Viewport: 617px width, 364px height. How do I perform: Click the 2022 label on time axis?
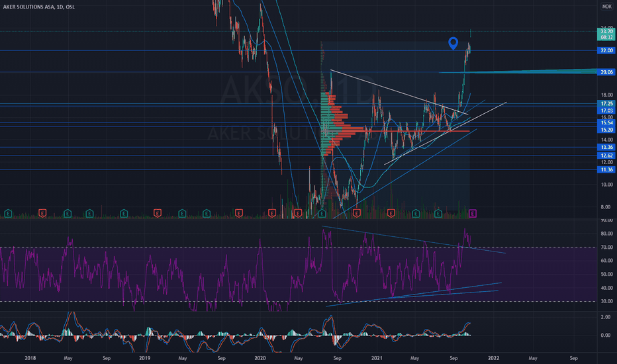[x=493, y=358]
